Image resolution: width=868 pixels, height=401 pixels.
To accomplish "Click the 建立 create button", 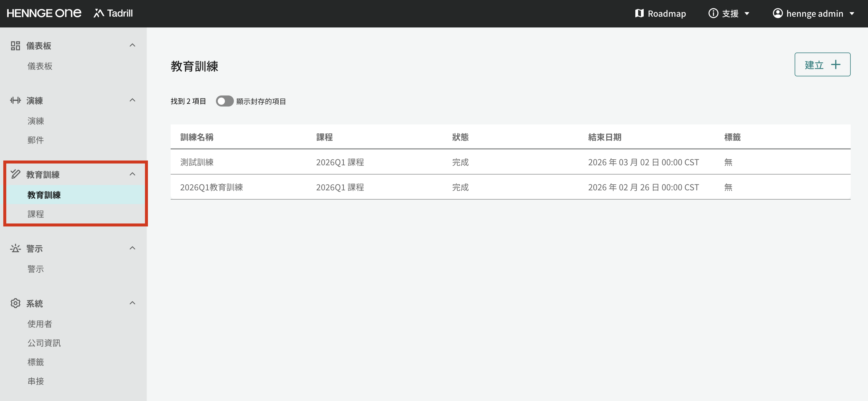I will pyautogui.click(x=822, y=64).
